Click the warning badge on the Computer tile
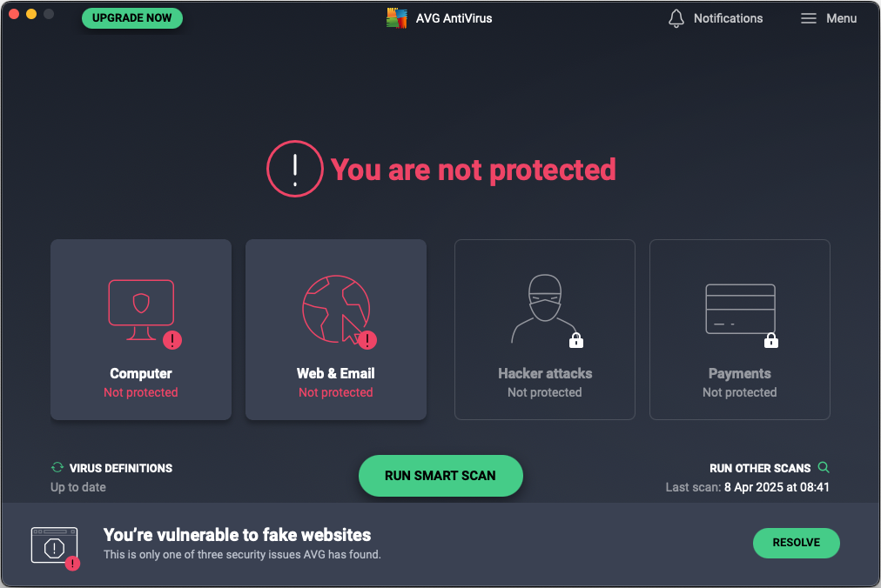Screen dimensions: 881x588 coord(172,341)
